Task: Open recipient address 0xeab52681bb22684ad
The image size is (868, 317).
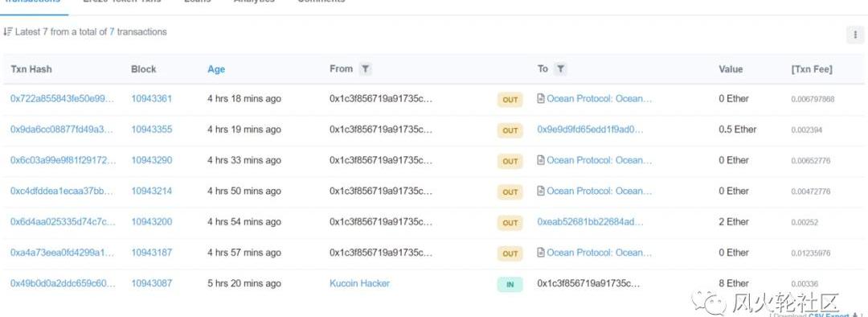Action: click(x=590, y=222)
